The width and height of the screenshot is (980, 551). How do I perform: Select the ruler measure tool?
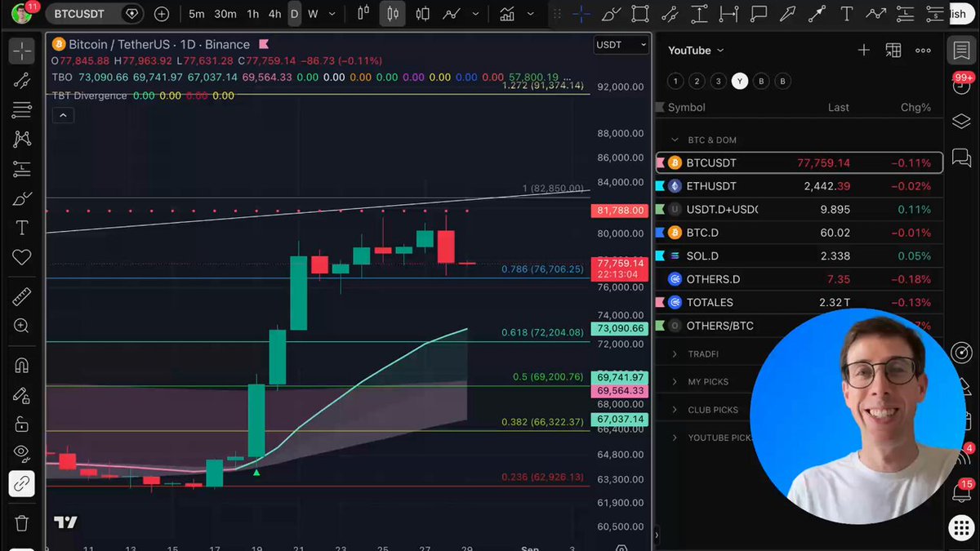pos(22,297)
